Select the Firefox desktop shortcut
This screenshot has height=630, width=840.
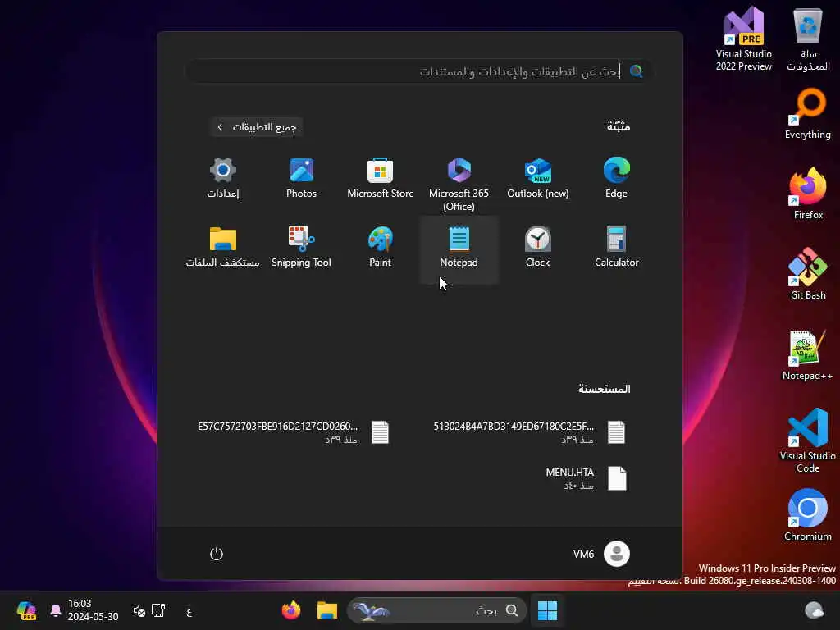[808, 194]
